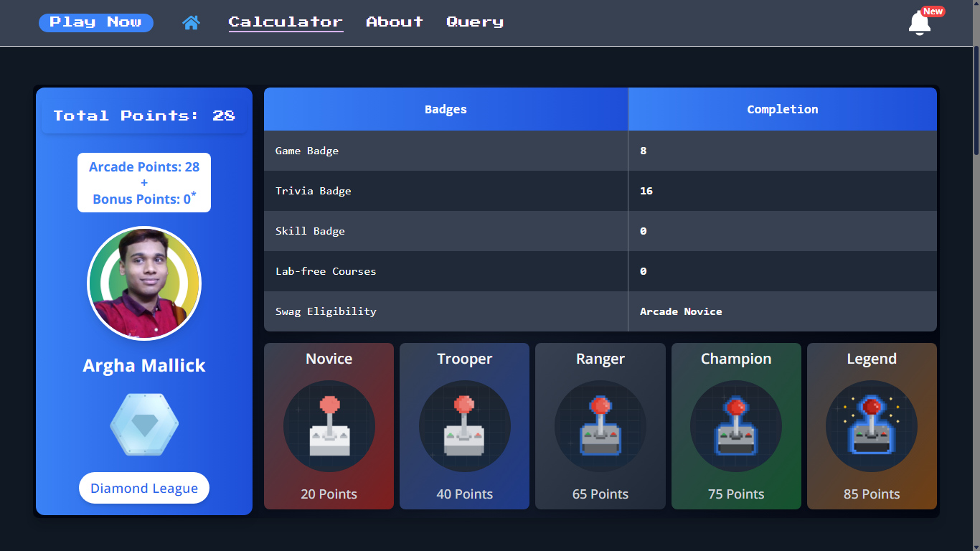Open the notification bell with New badge
The height and width of the screenshot is (551, 980).
(919, 24)
